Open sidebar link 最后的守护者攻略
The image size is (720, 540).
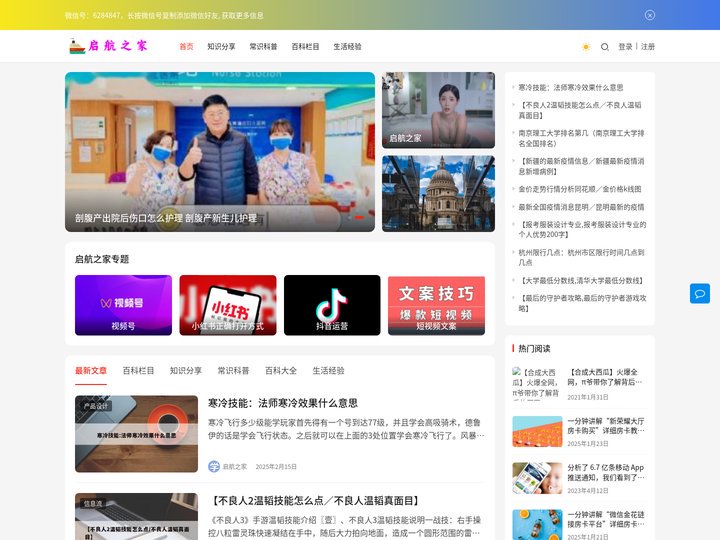[582, 303]
